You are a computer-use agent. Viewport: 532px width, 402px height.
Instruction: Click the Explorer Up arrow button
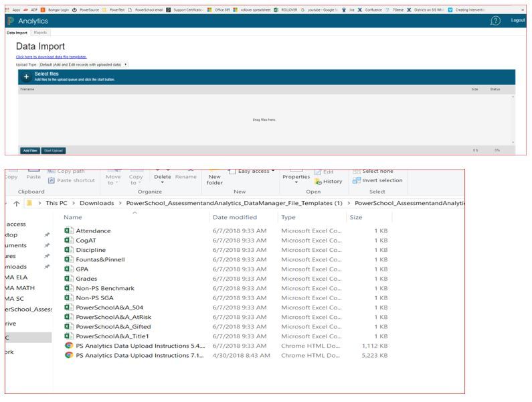point(17,203)
